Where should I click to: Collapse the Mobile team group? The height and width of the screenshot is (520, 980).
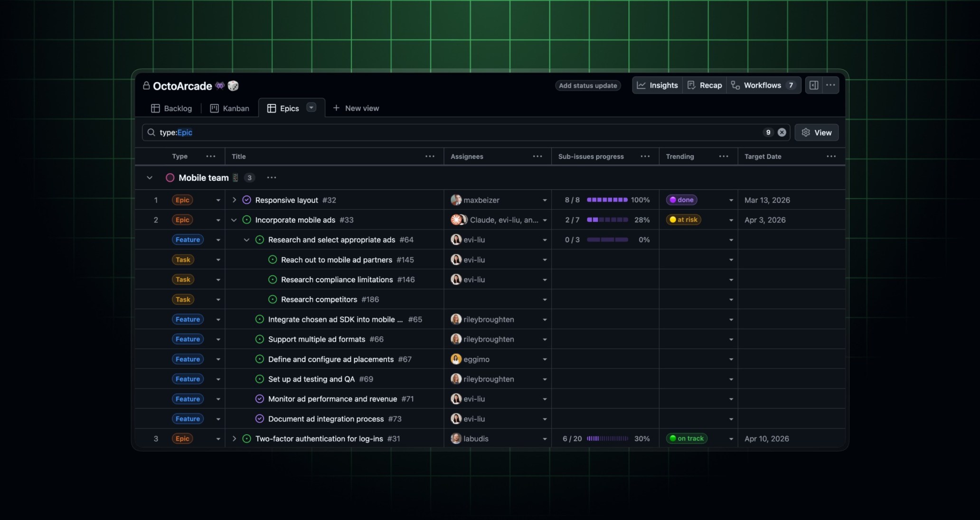point(150,177)
